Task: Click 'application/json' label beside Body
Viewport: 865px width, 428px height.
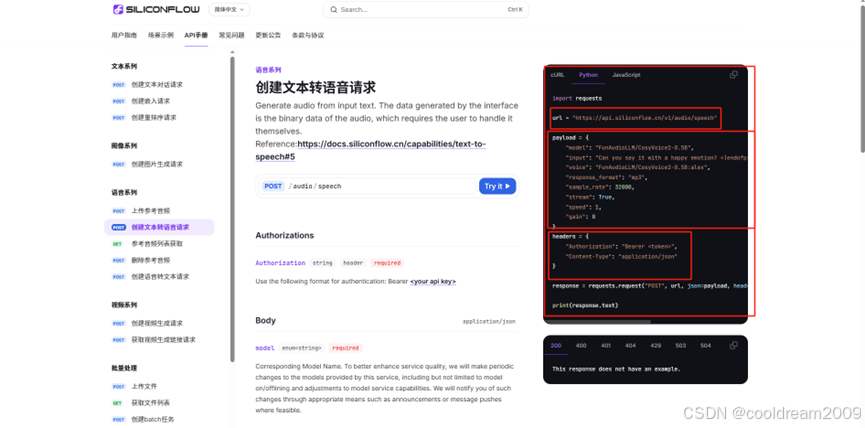Action: pos(489,321)
